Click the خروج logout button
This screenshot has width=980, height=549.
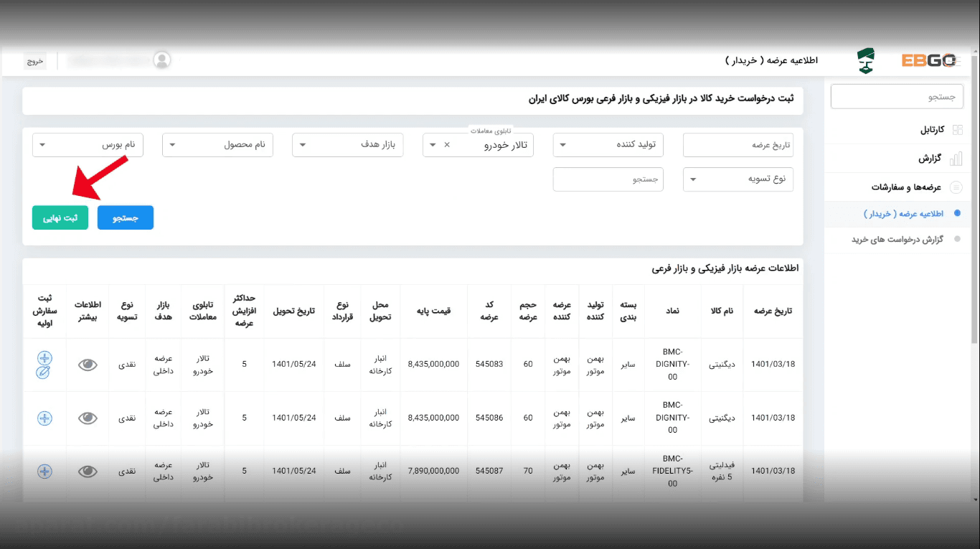[35, 61]
